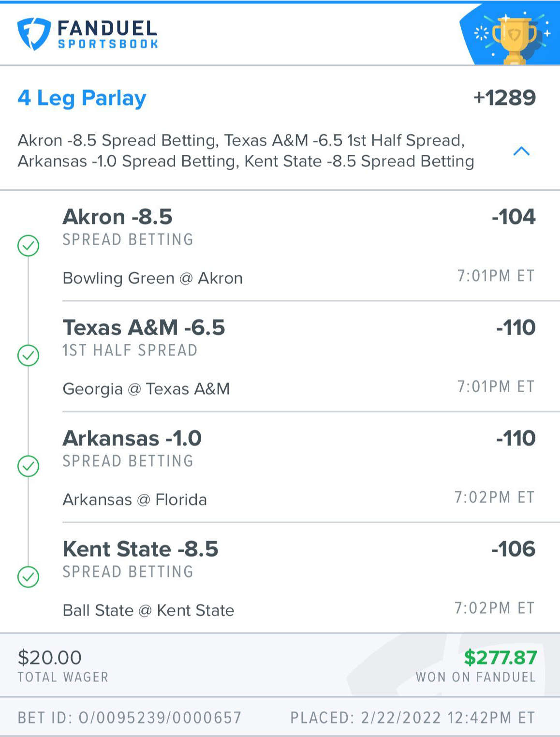The image size is (560, 737).
Task: Click the FanDuel Sportsbook wordmark
Action: click(107, 34)
